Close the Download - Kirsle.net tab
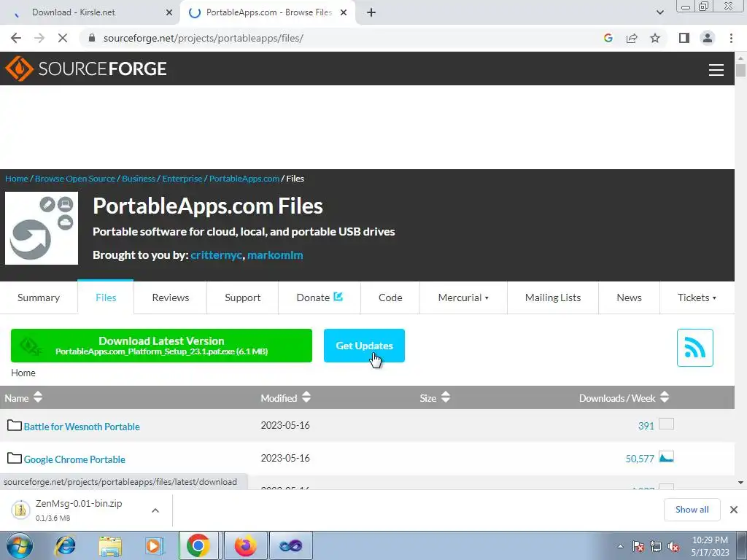Image resolution: width=747 pixels, height=560 pixels. click(169, 12)
